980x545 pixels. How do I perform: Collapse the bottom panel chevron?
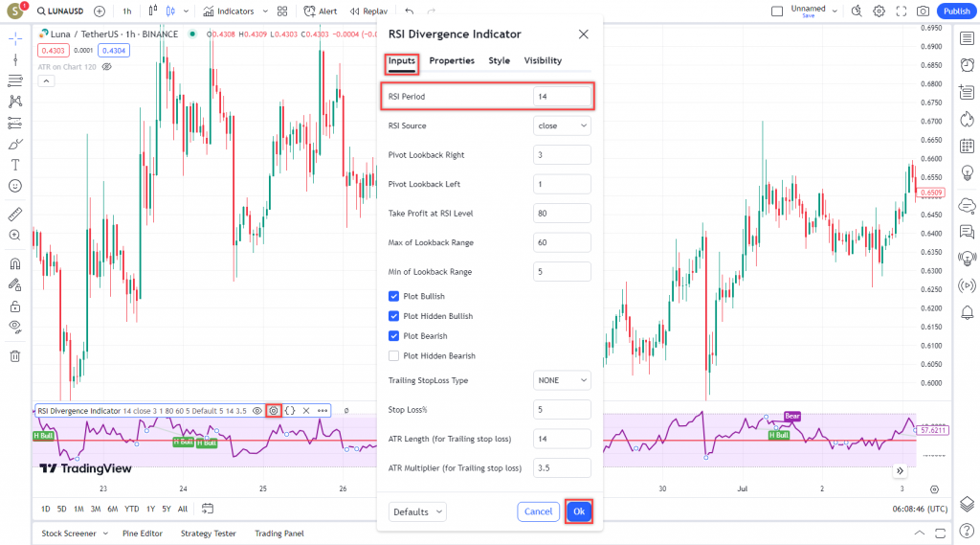tap(920, 534)
